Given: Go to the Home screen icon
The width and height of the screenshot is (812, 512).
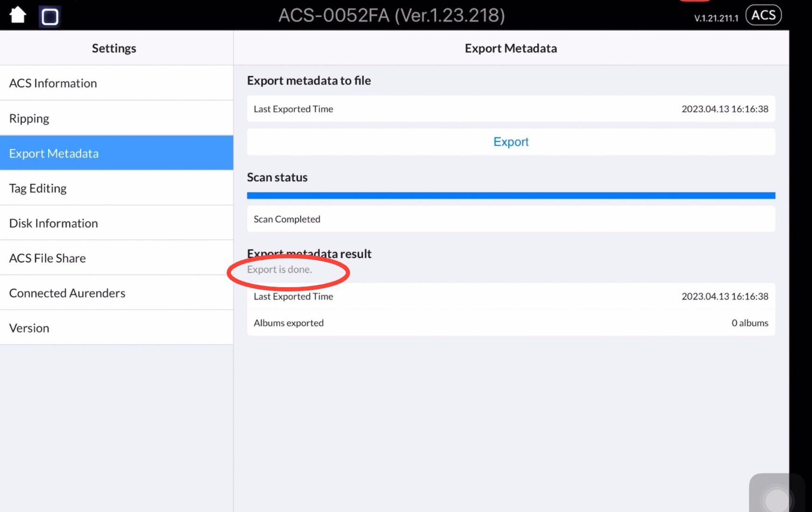Looking at the screenshot, I should pos(18,15).
